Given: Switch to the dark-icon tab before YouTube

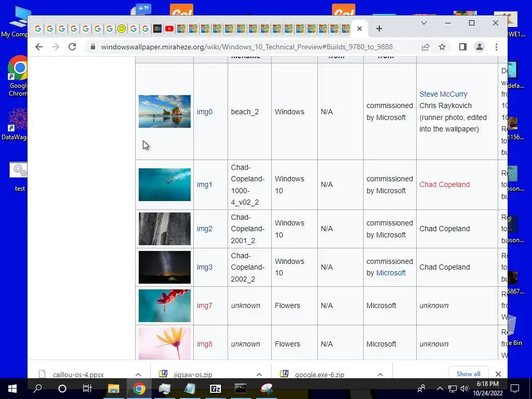Looking at the screenshot, I should pyautogui.click(x=157, y=29).
